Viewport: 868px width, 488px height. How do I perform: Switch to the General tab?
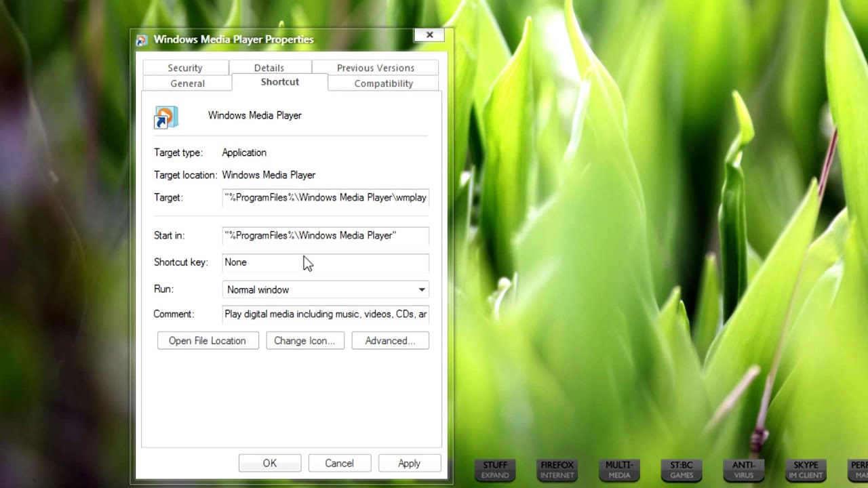(x=187, y=83)
